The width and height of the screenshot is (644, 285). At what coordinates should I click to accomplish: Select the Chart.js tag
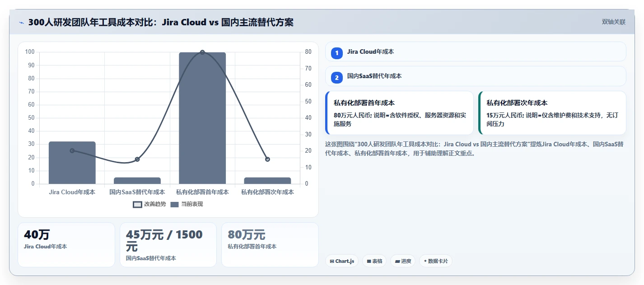pos(342,261)
